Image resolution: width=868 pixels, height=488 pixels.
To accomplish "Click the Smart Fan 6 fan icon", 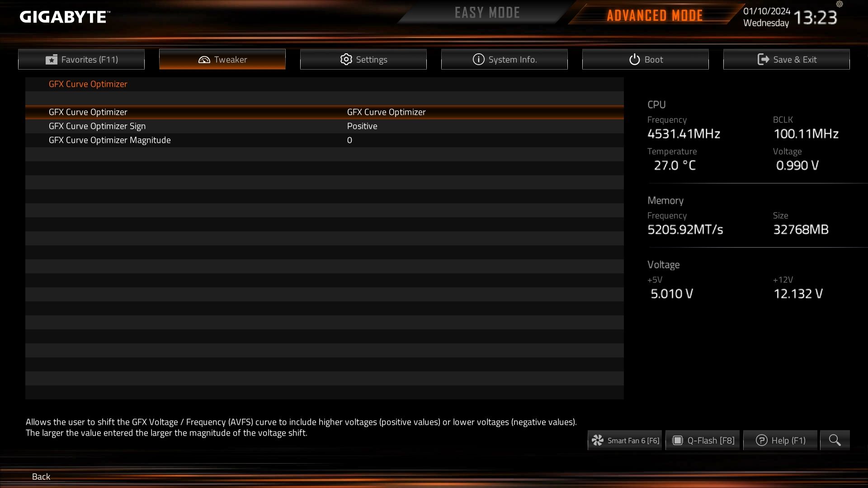I will (598, 440).
